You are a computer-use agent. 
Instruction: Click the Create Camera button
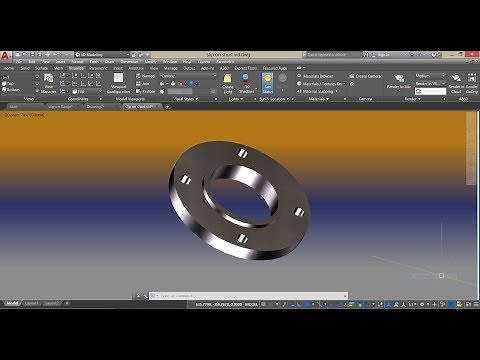click(x=365, y=76)
